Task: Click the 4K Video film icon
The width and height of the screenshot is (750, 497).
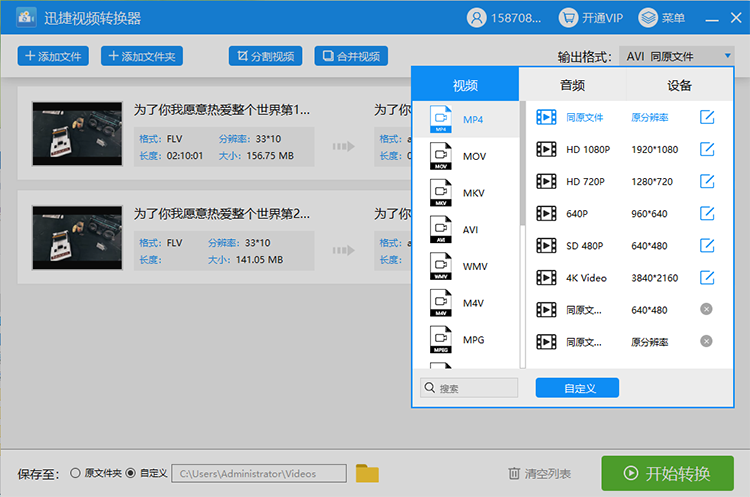Action: pos(546,277)
